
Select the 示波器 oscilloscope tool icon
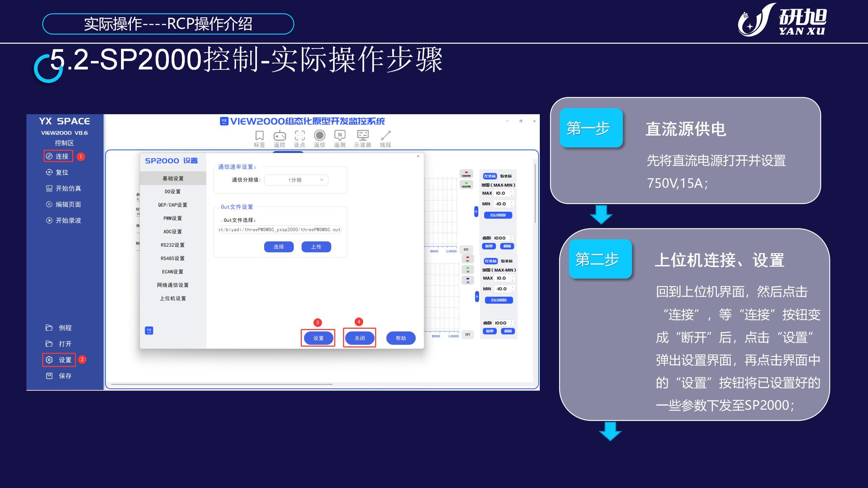coord(363,136)
